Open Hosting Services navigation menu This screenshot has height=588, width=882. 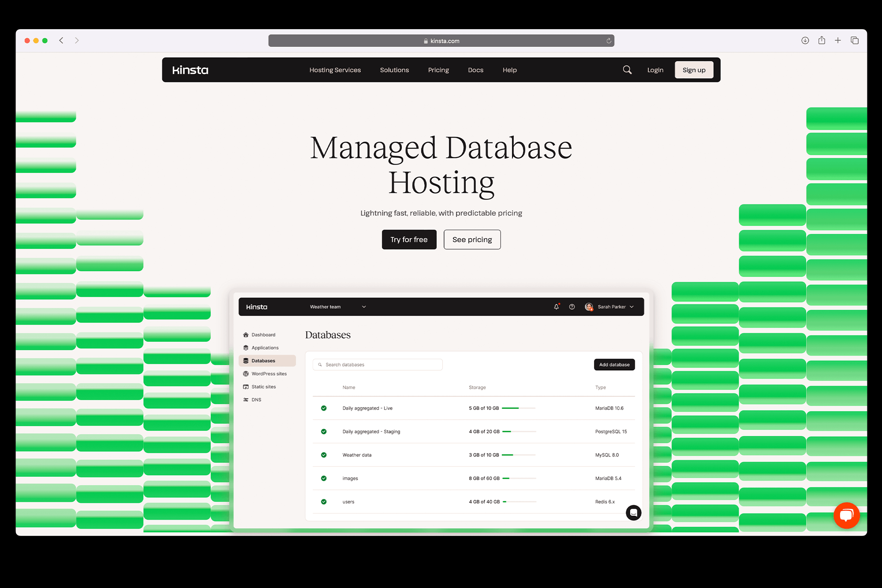[x=335, y=70]
